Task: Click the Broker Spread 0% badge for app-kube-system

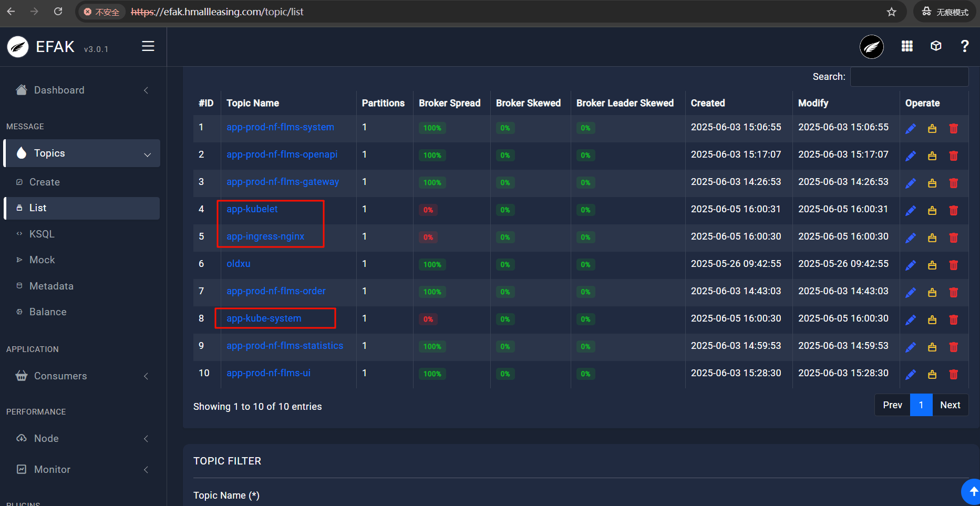Action: coord(428,319)
